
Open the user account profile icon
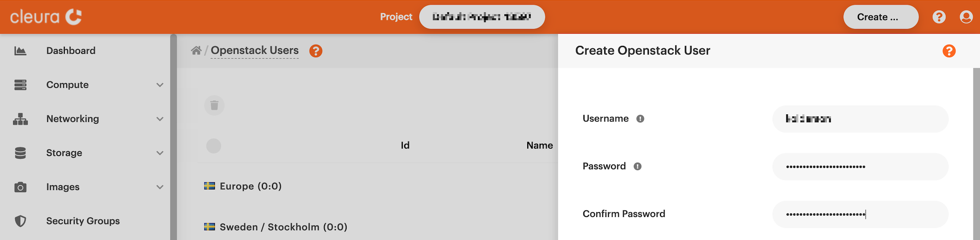point(966,17)
